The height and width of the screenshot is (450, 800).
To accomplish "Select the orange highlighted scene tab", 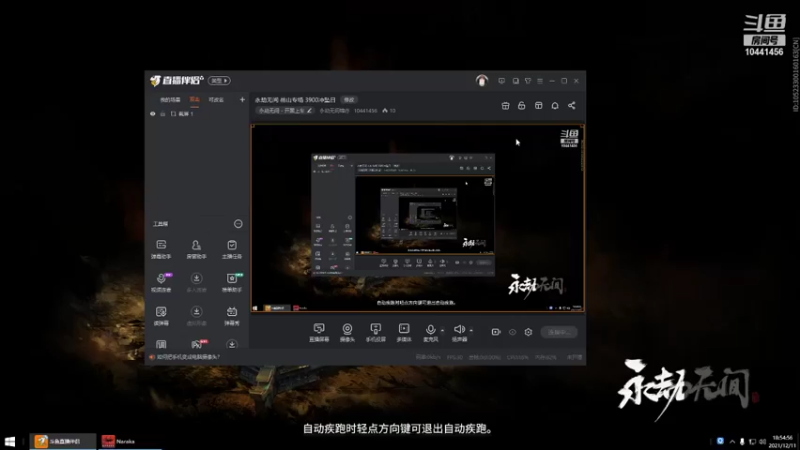I will pyautogui.click(x=195, y=99).
